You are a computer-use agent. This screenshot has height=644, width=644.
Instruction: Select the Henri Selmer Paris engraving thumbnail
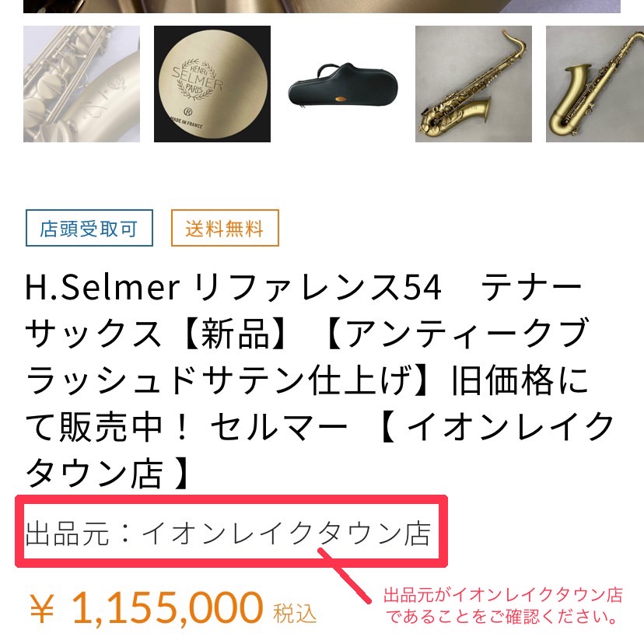point(212,84)
